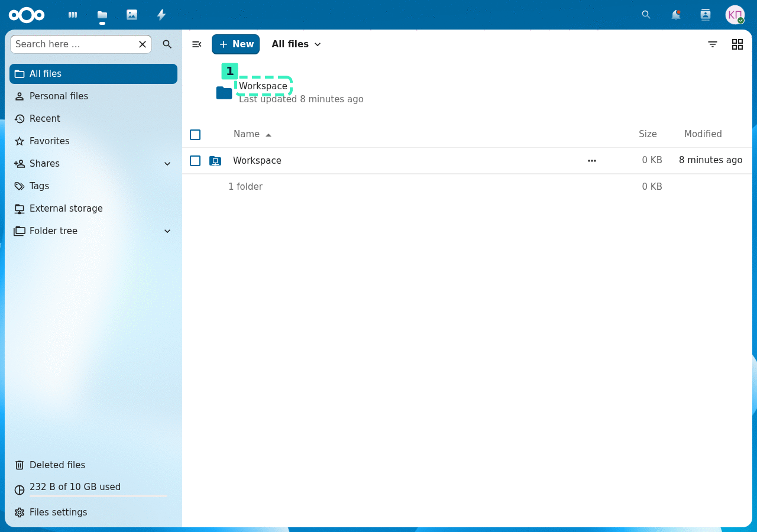The height and width of the screenshot is (532, 757).
Task: Expand the Shares section chevron
Action: click(x=167, y=164)
